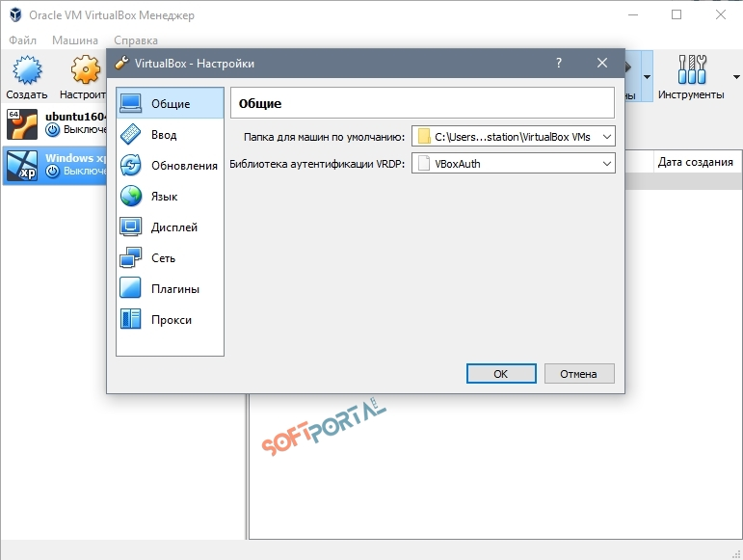This screenshot has width=743, height=560.
Task: Switch to the Ввод settings page
Action: tap(171, 134)
